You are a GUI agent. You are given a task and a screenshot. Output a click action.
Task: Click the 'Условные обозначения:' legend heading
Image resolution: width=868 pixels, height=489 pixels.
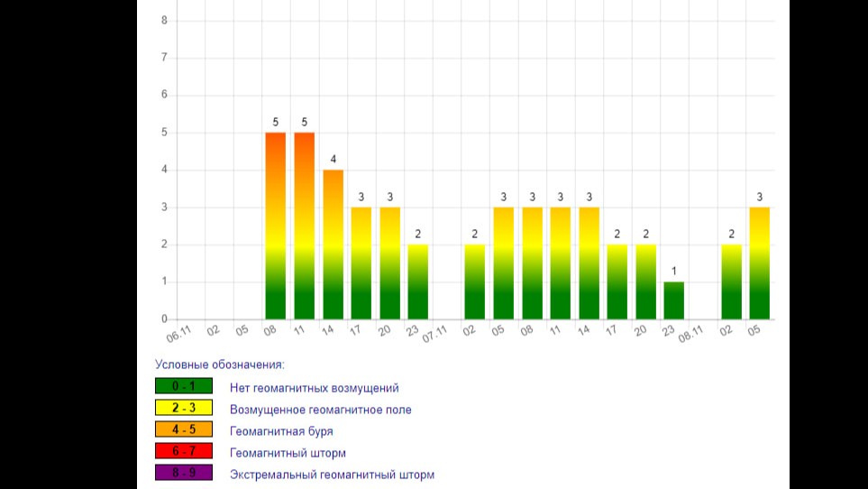[x=219, y=364]
